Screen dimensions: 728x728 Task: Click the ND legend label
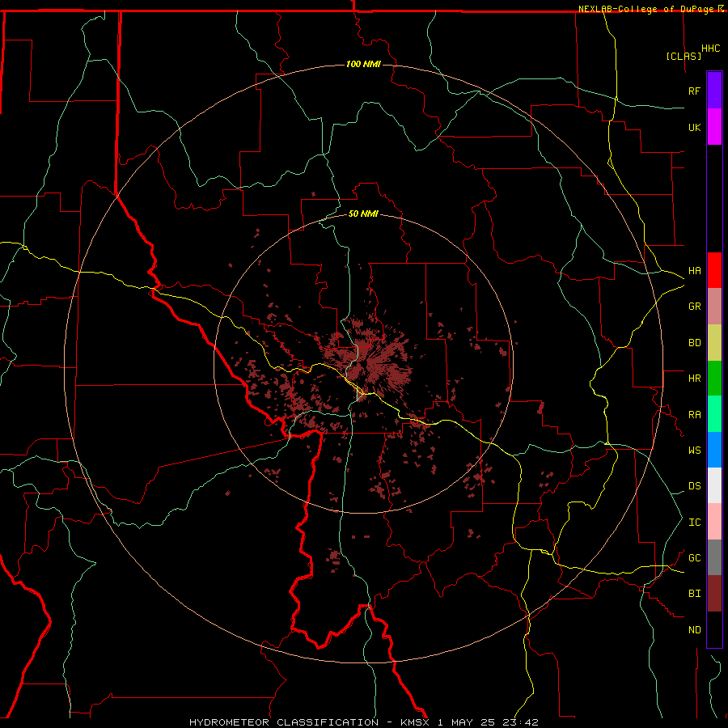[694, 630]
